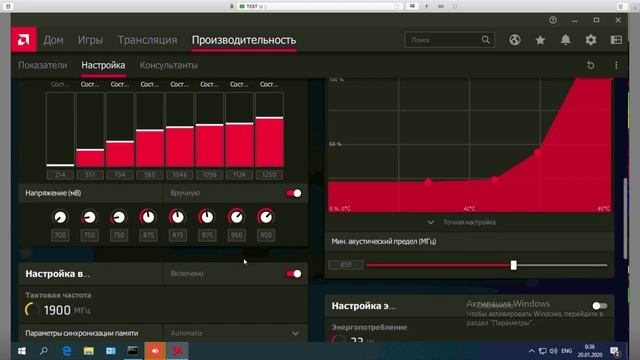Click the 980 MHz frequency value box
Viewport: 640px width, 360px height.
(x=149, y=175)
